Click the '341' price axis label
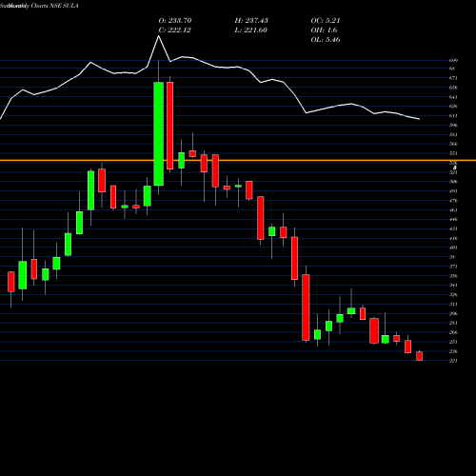 point(453,286)
